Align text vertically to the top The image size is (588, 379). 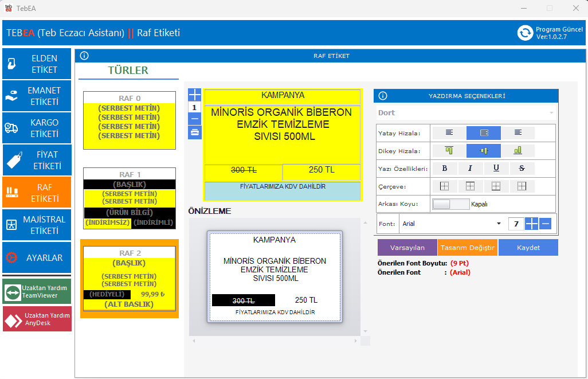click(449, 151)
